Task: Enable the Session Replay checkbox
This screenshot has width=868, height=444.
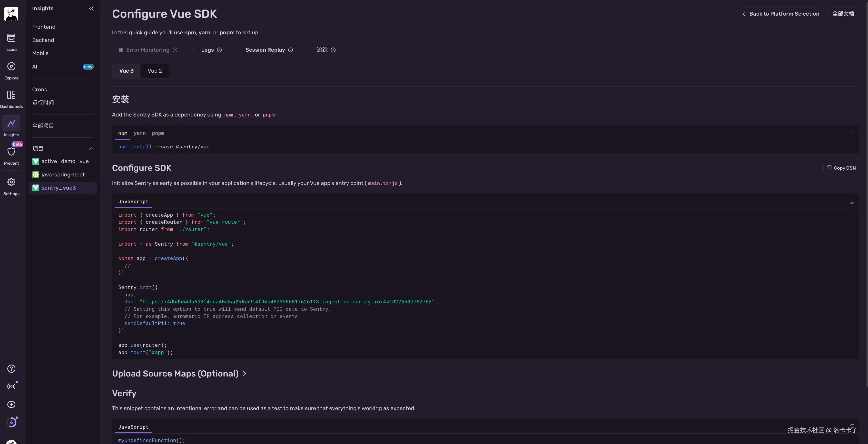Action: coord(240,50)
